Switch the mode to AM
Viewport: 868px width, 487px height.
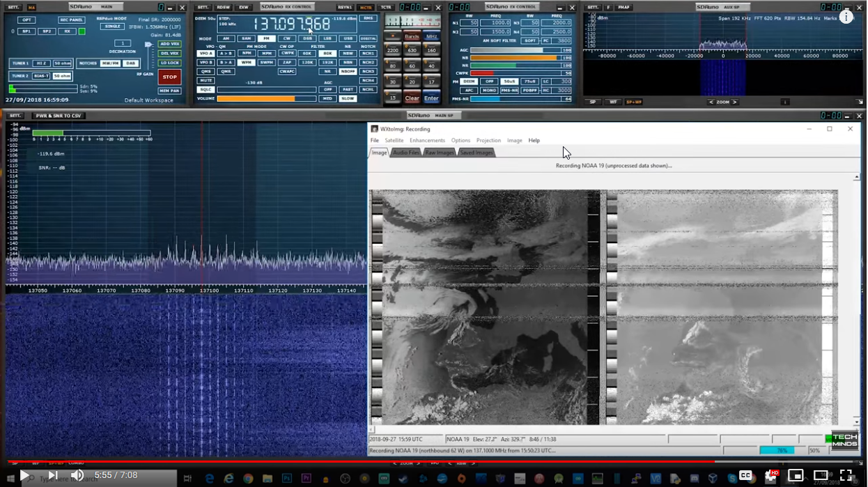point(226,39)
